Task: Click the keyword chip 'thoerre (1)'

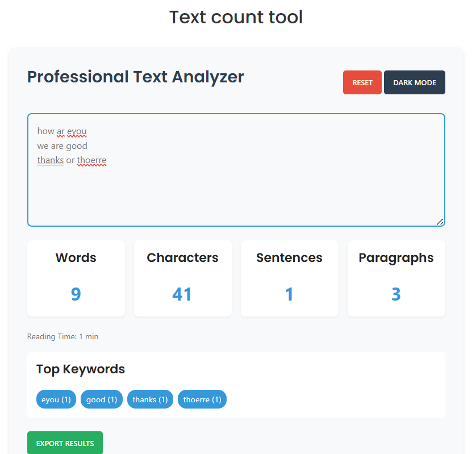Action: 202,399
